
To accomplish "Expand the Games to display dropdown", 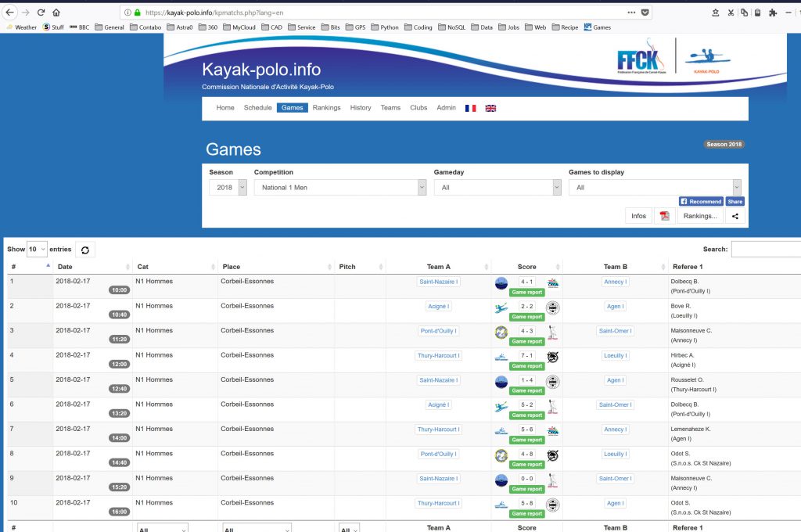I will click(655, 188).
